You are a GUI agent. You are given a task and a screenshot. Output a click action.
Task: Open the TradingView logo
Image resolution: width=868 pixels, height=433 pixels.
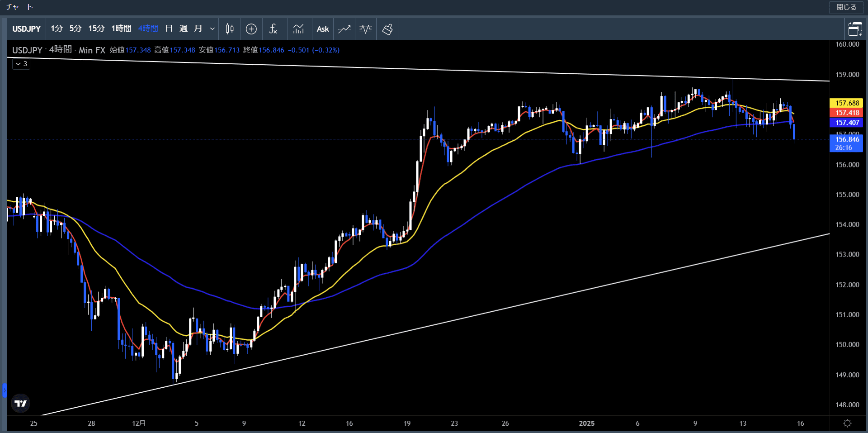coord(20,403)
